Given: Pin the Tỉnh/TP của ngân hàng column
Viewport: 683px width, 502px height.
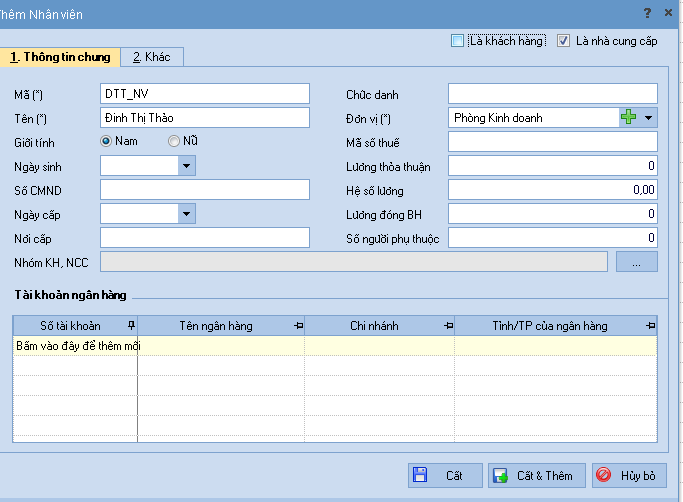Looking at the screenshot, I should (x=650, y=326).
